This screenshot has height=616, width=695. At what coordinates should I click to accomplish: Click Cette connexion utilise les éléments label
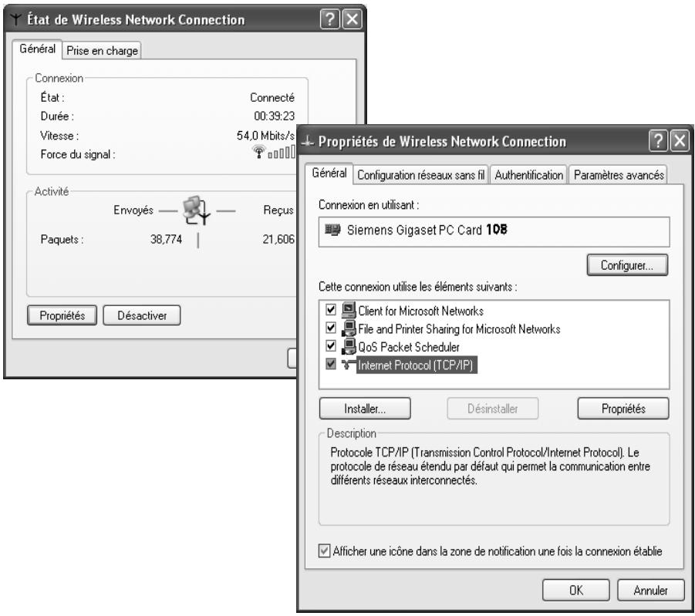(418, 287)
